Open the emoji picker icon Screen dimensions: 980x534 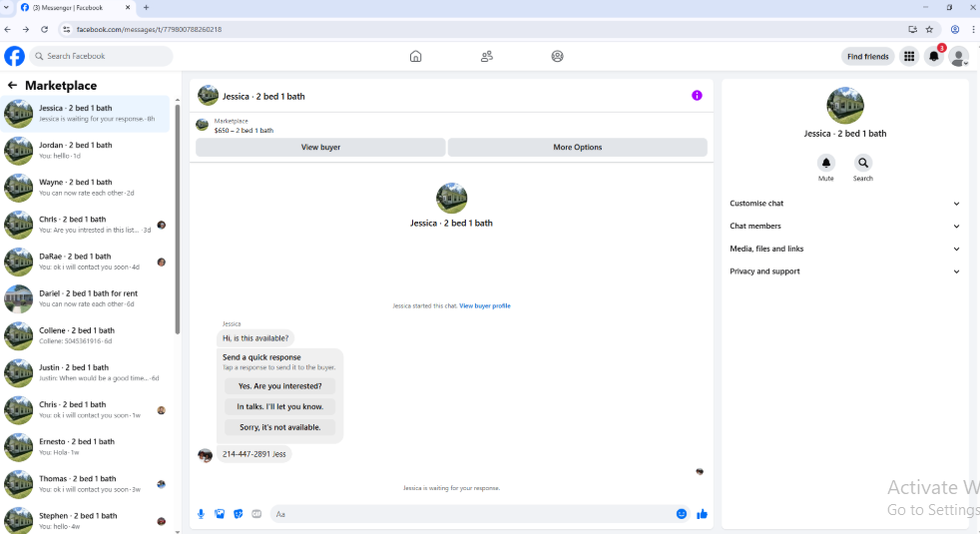(682, 514)
